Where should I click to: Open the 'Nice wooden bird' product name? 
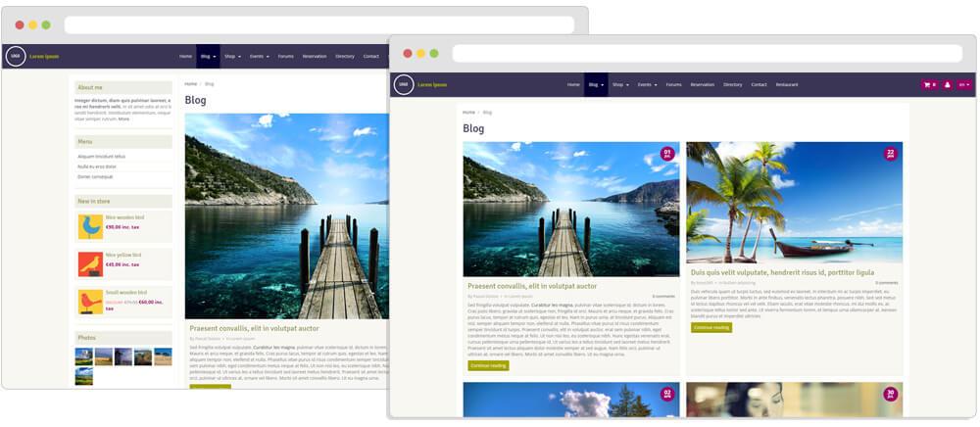click(125, 217)
